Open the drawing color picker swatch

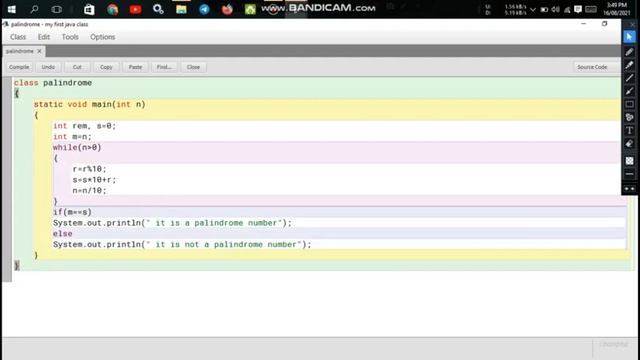pyautogui.click(x=629, y=161)
